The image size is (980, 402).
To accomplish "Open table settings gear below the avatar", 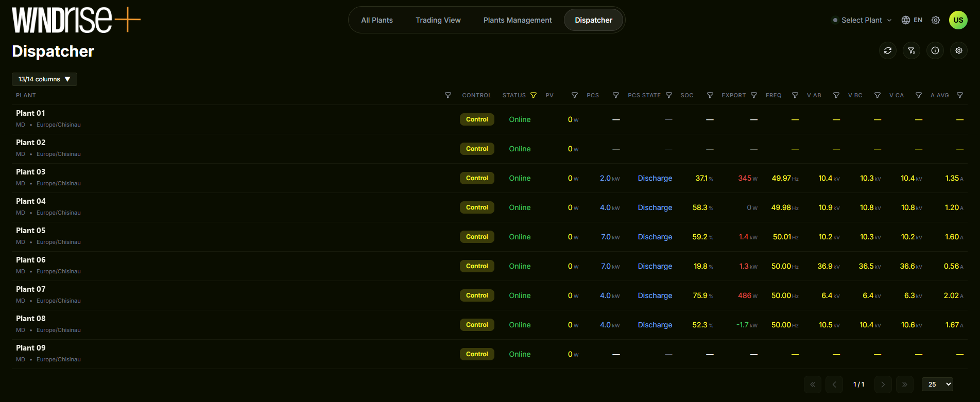I will (x=959, y=50).
